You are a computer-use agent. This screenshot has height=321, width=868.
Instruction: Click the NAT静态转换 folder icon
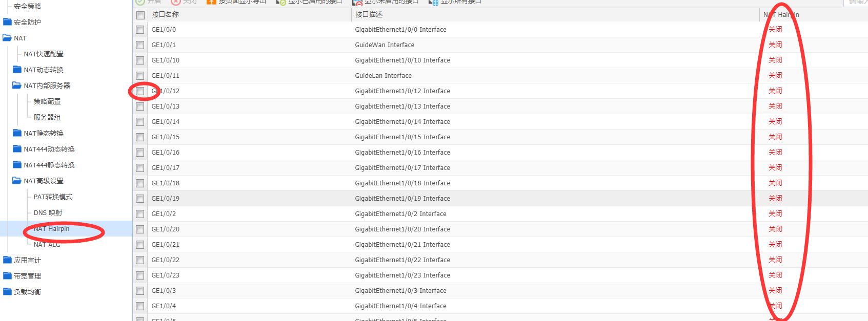(17, 133)
